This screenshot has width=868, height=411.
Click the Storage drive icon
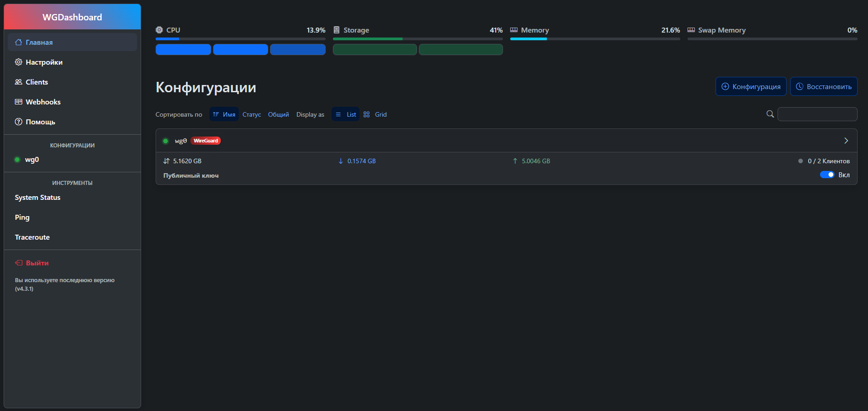coord(337,30)
